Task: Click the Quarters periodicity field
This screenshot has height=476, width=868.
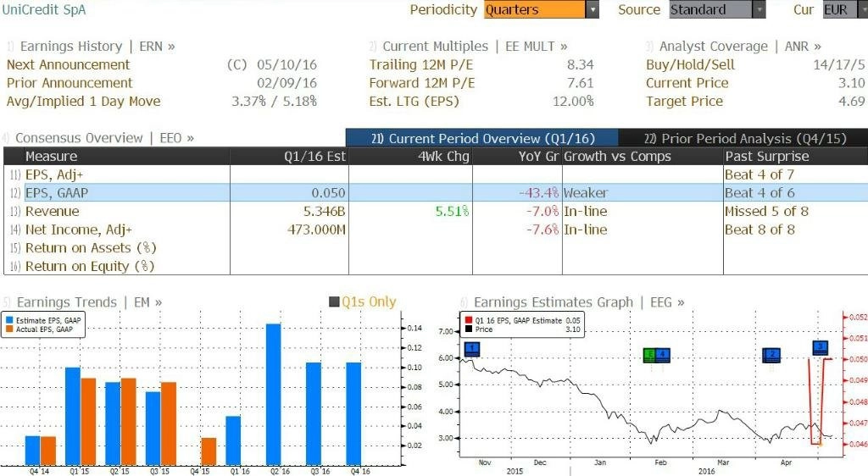Action: (x=535, y=9)
